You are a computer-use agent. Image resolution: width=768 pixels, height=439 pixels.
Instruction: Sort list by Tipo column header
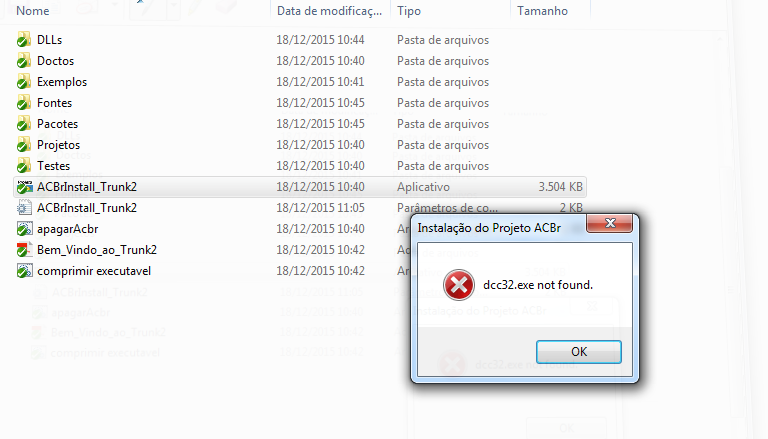[x=409, y=11]
